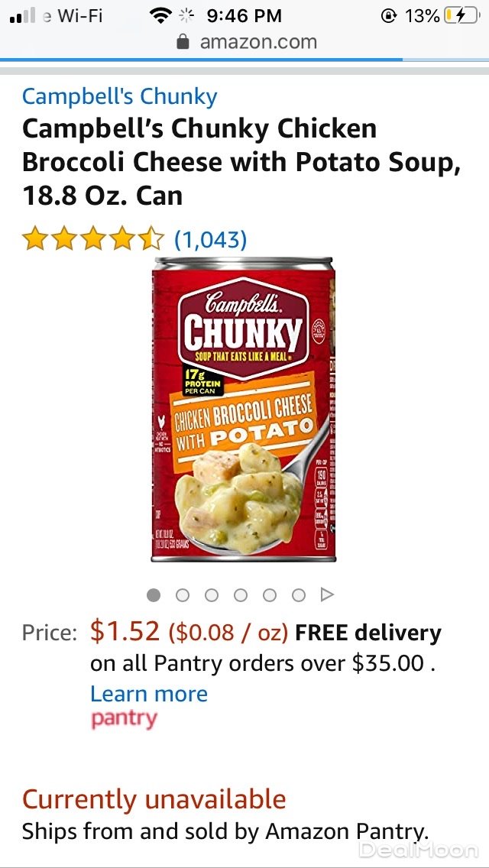Select the first image carousel dot
Screen dimensions: 489x868
coord(154,595)
